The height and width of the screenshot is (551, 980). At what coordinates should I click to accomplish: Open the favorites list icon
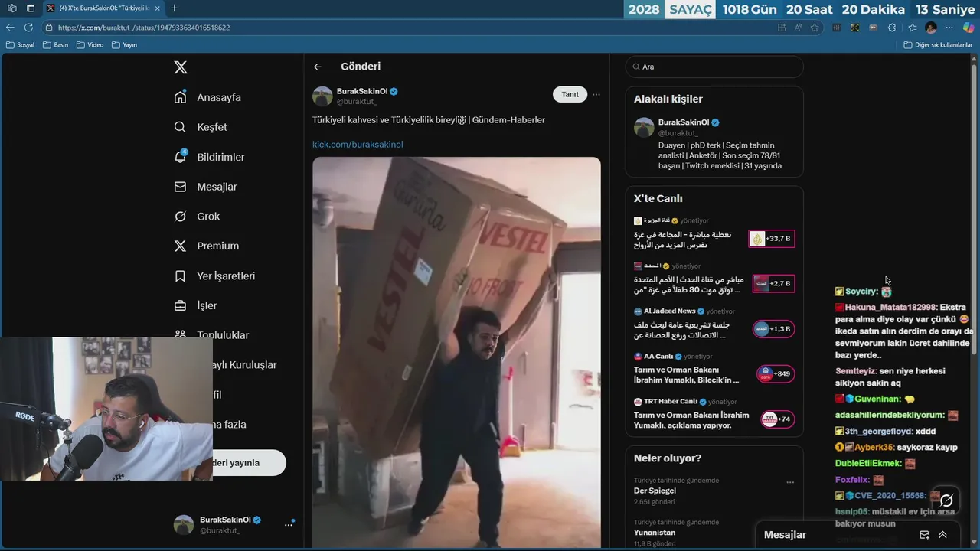pyautogui.click(x=912, y=28)
